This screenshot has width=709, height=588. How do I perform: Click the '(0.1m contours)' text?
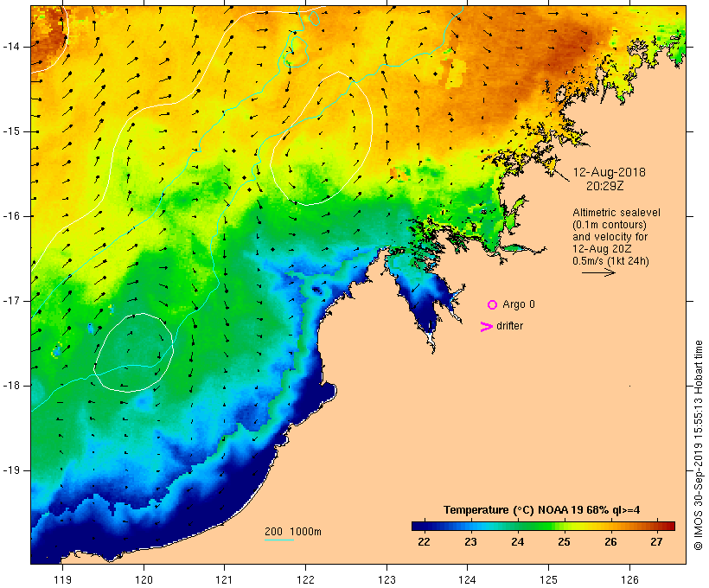coord(610,225)
